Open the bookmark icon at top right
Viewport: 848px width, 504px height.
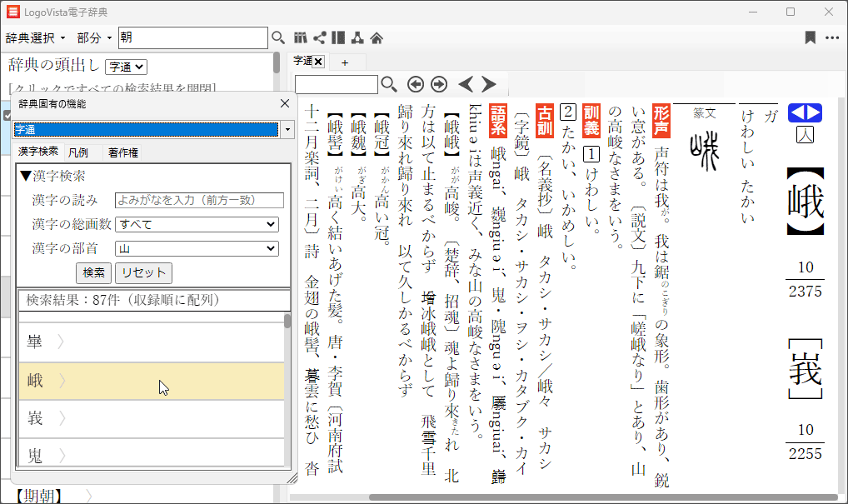(x=810, y=37)
